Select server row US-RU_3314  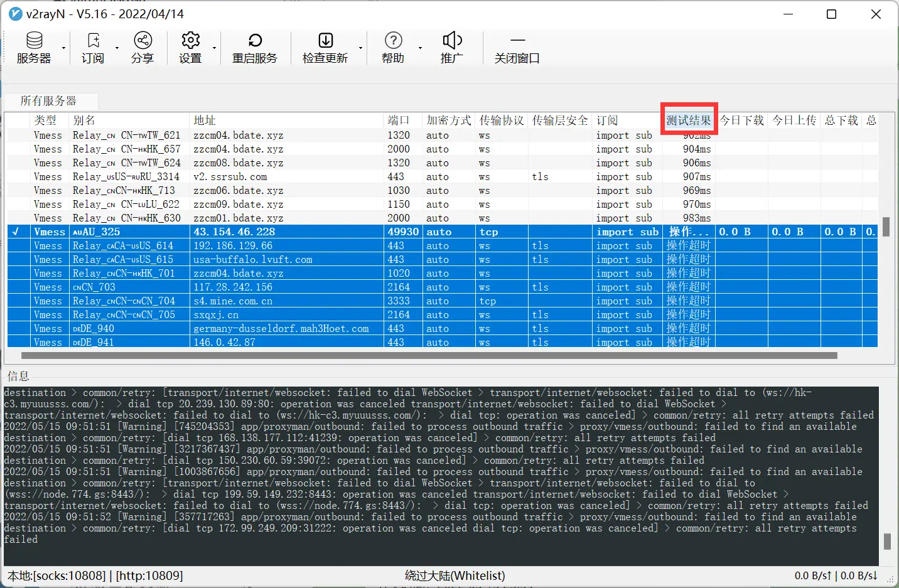442,177
